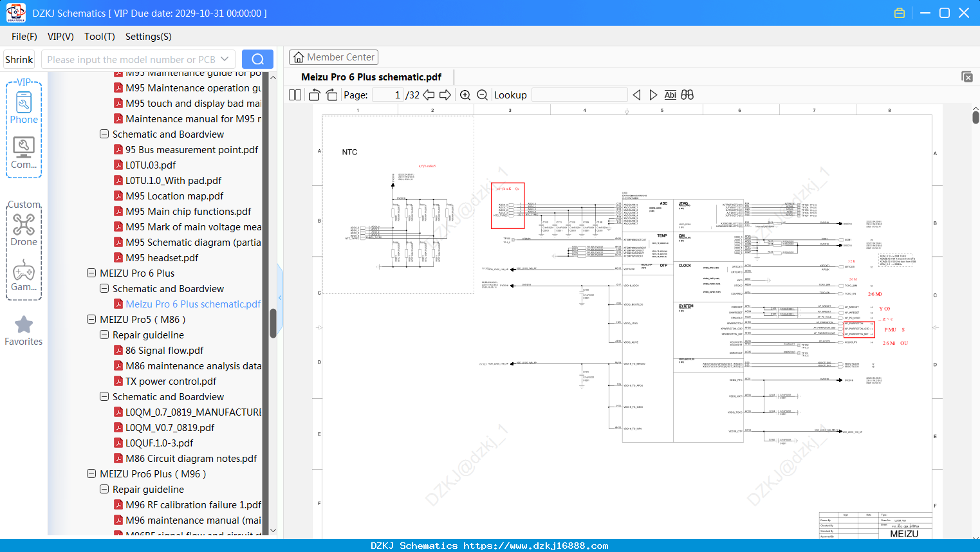
Task: Collapse Schematic and Boardview under MEIZU Pro 6 Plus
Action: tap(104, 288)
